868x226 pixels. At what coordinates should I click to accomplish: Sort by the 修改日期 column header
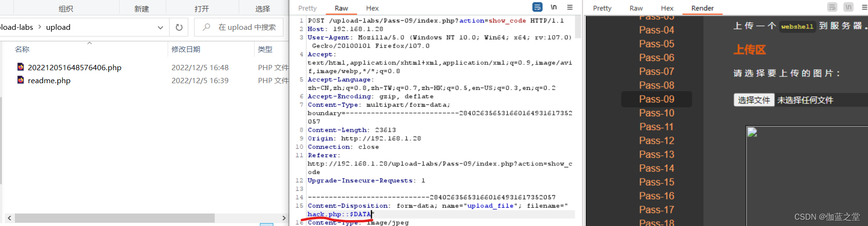pos(186,49)
